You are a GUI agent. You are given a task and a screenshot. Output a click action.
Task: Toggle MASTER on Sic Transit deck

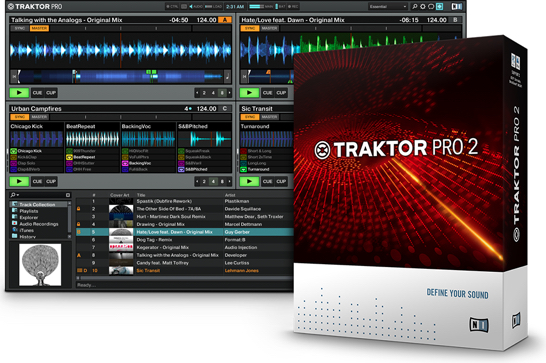(x=269, y=117)
